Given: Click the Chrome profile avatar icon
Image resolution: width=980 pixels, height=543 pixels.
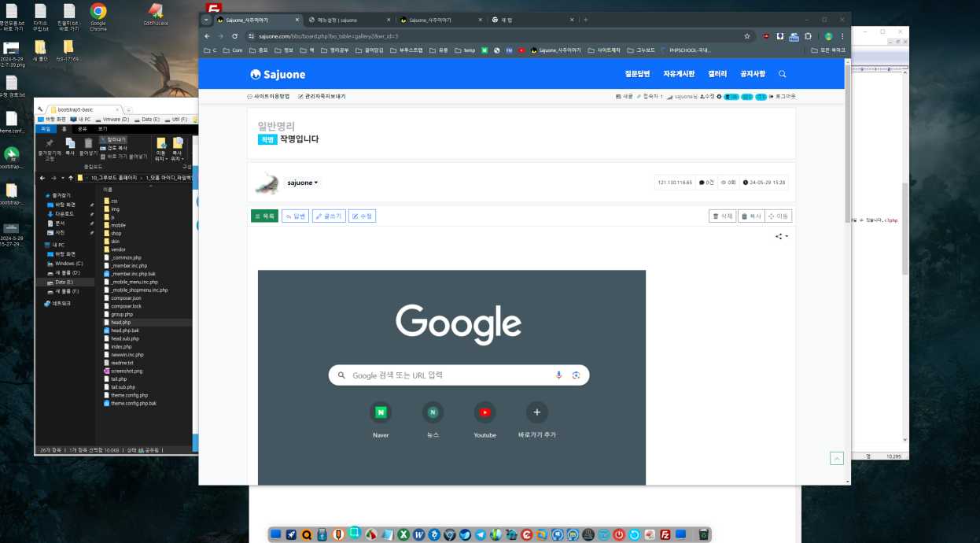Looking at the screenshot, I should 828,36.
